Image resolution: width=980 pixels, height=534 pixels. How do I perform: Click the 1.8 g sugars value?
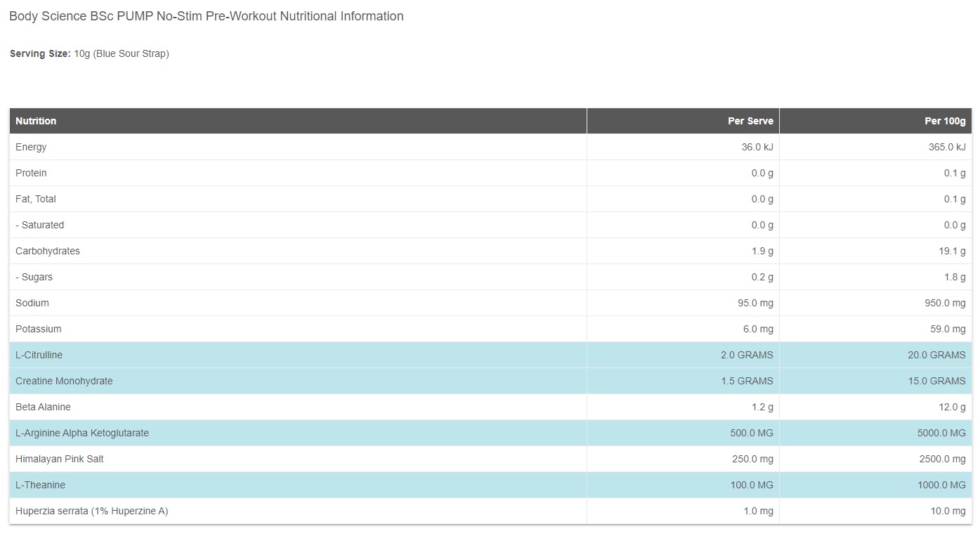coord(955,277)
